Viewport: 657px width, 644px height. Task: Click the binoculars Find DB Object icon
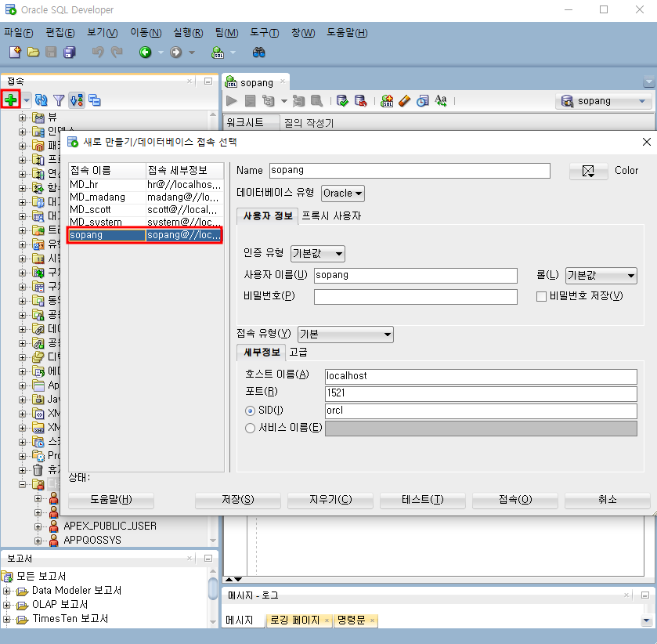pyautogui.click(x=259, y=52)
